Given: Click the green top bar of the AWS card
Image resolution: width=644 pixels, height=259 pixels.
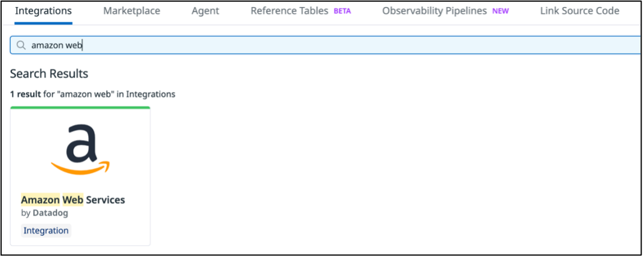Looking at the screenshot, I should coord(80,107).
